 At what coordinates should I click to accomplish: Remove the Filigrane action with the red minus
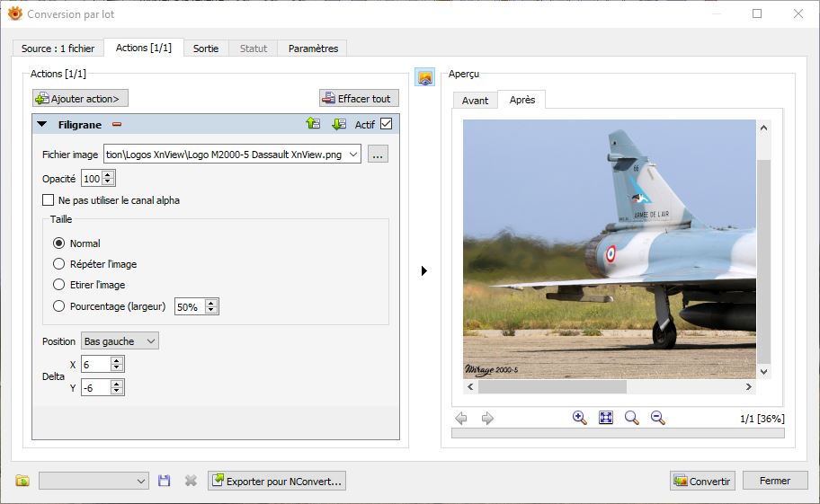tap(116, 124)
